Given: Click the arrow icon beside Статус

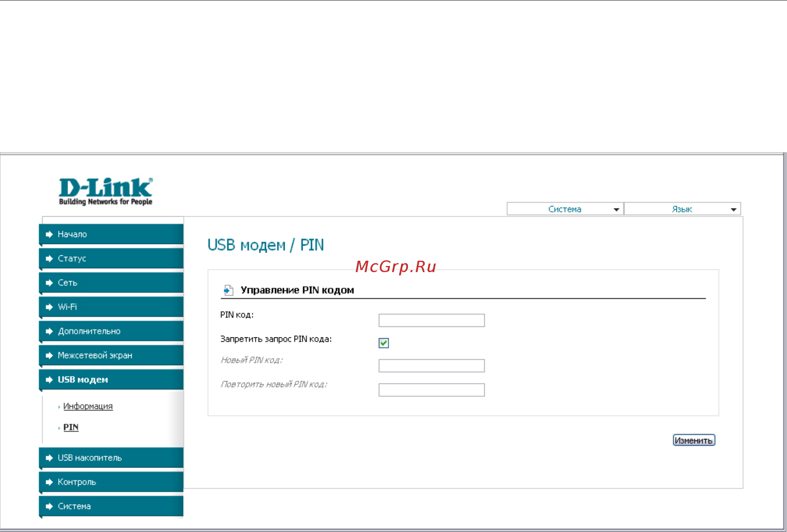Looking at the screenshot, I should (x=49, y=258).
